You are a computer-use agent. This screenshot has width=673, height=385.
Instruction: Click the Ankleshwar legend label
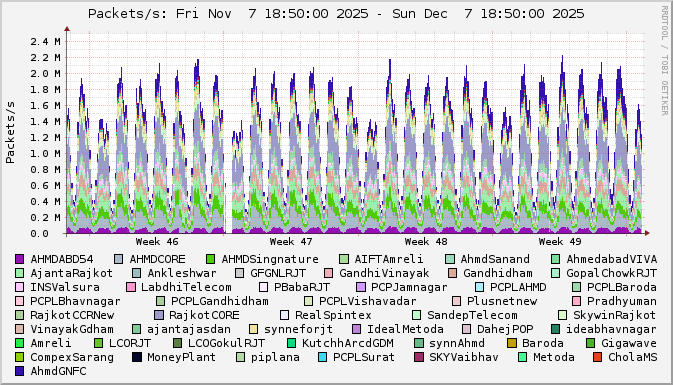(x=182, y=273)
